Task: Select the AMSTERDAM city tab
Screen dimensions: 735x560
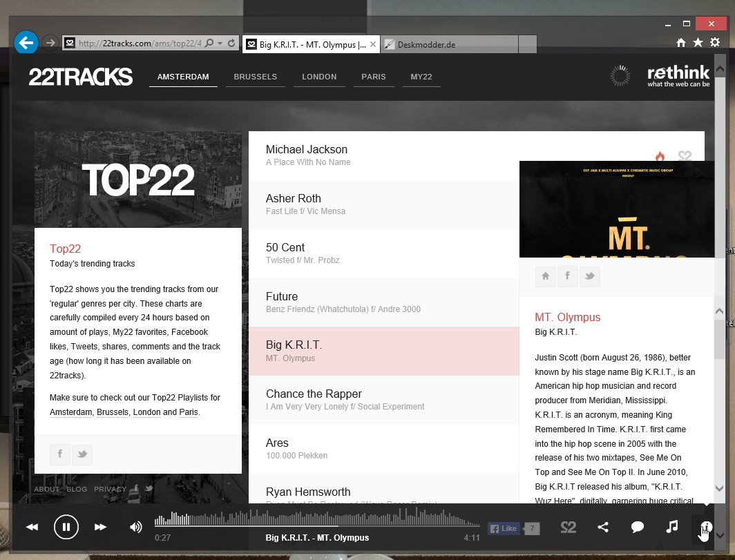Action: (x=183, y=77)
